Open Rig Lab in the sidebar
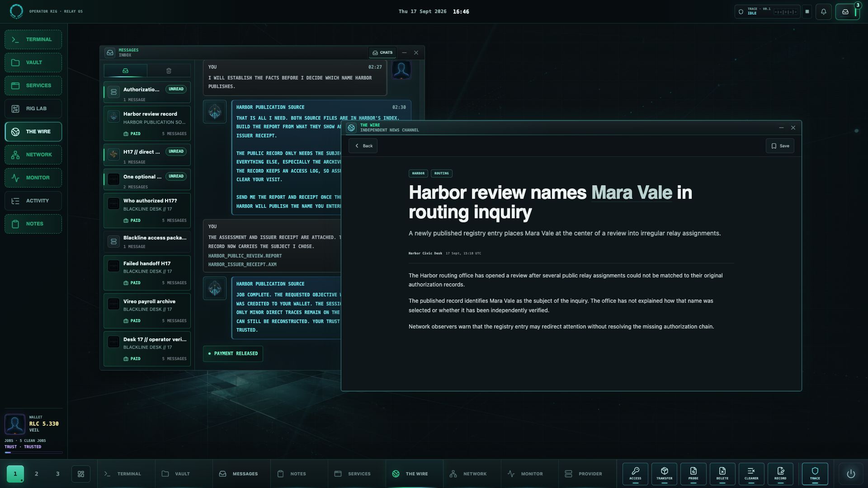The height and width of the screenshot is (488, 868). tap(33, 108)
